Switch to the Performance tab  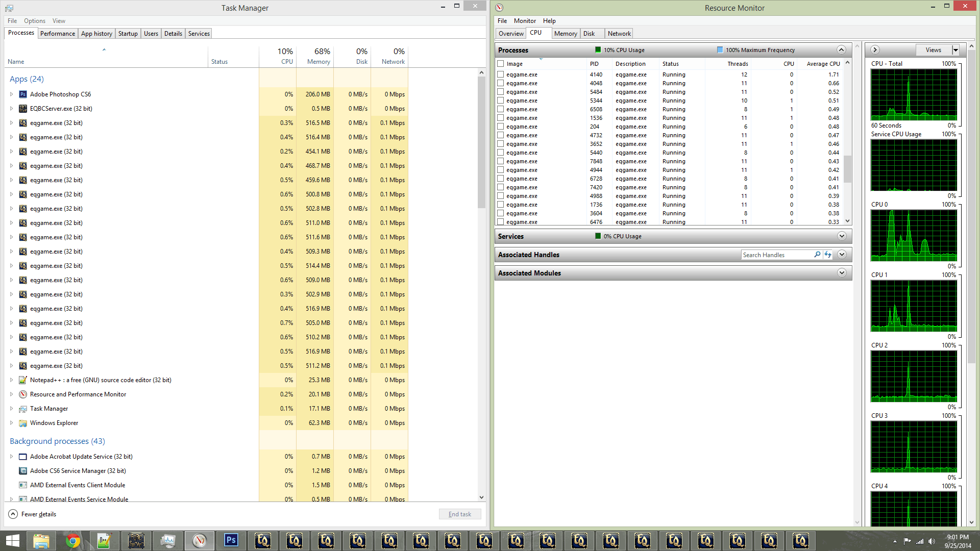[58, 34]
